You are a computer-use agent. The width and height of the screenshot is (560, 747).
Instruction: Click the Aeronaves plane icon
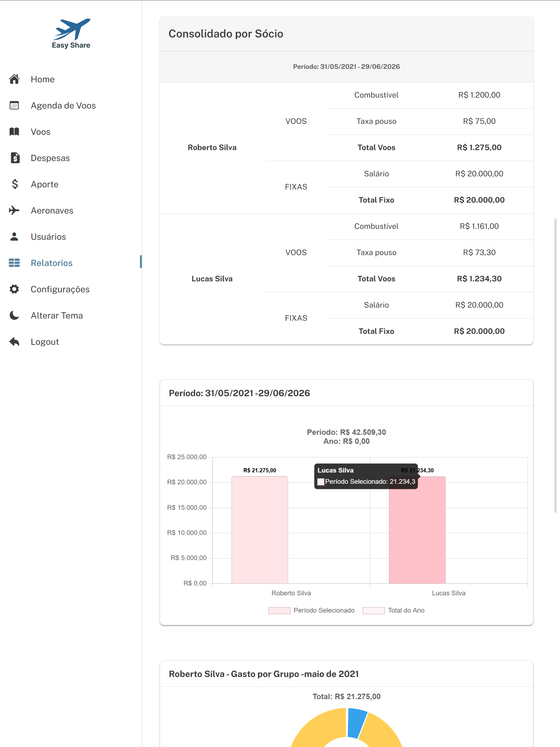click(14, 210)
